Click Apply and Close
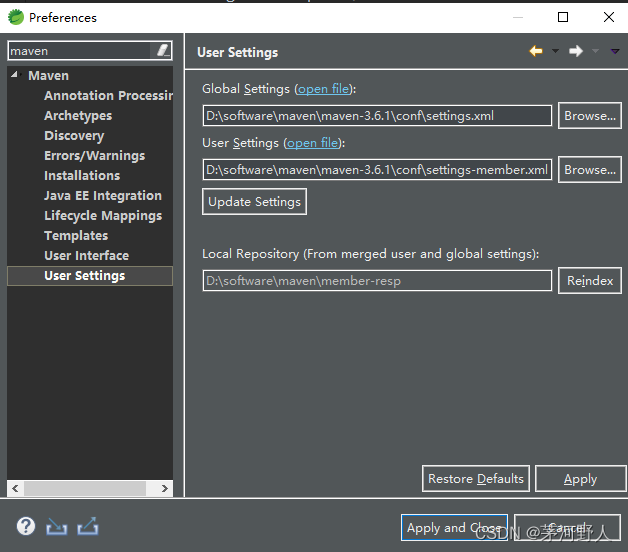The height and width of the screenshot is (552, 628). pos(455,528)
